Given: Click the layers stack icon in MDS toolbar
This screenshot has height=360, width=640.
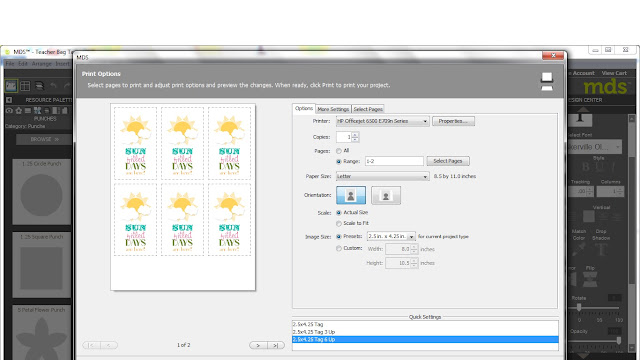Looking at the screenshot, I should coord(39,86).
